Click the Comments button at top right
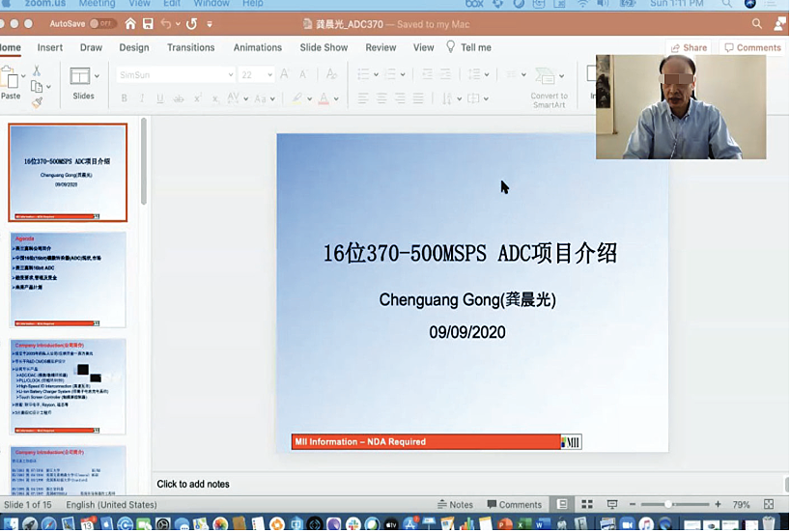This screenshot has height=532, width=790. (x=752, y=47)
